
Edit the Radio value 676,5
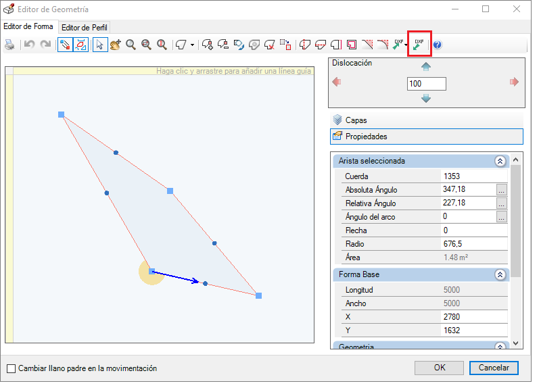click(x=474, y=244)
